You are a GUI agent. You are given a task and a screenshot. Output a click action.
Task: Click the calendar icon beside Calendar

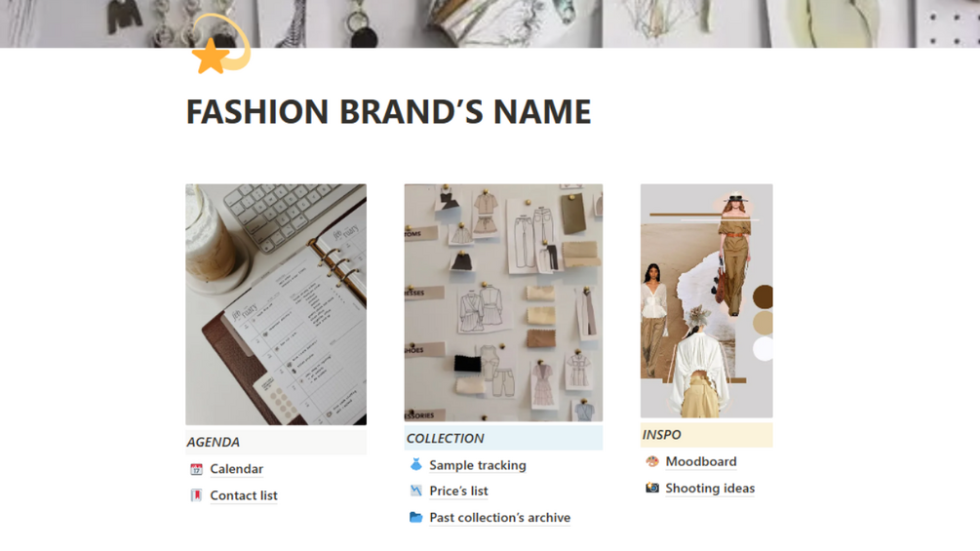click(196, 469)
